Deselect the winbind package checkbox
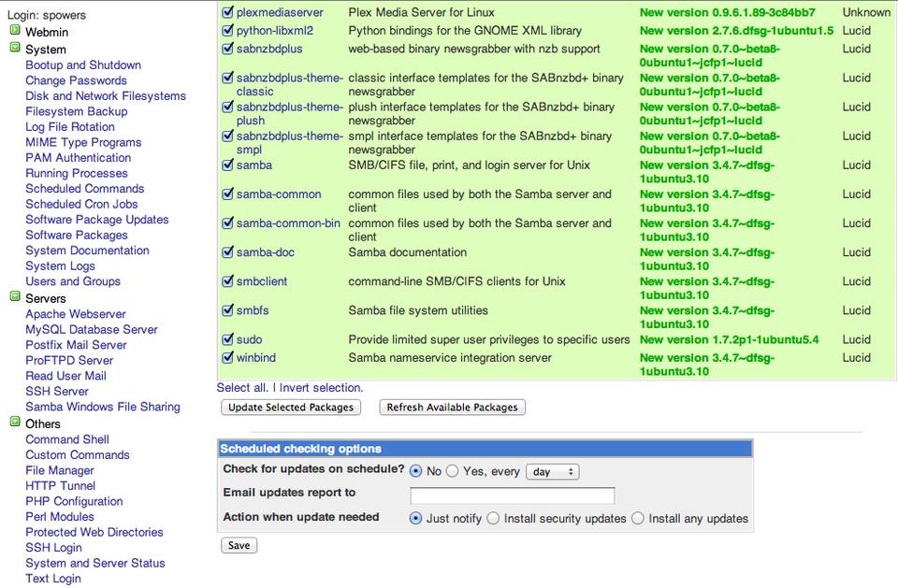 (227, 358)
